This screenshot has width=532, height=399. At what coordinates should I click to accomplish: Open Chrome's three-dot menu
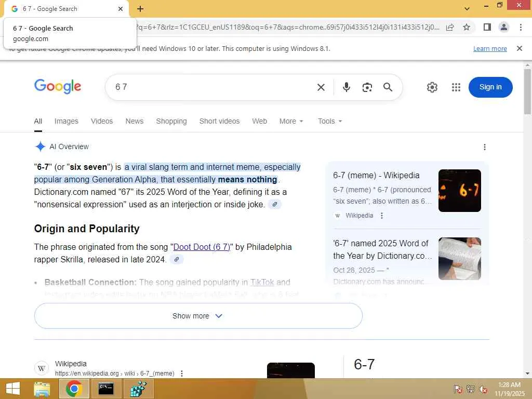(521, 27)
